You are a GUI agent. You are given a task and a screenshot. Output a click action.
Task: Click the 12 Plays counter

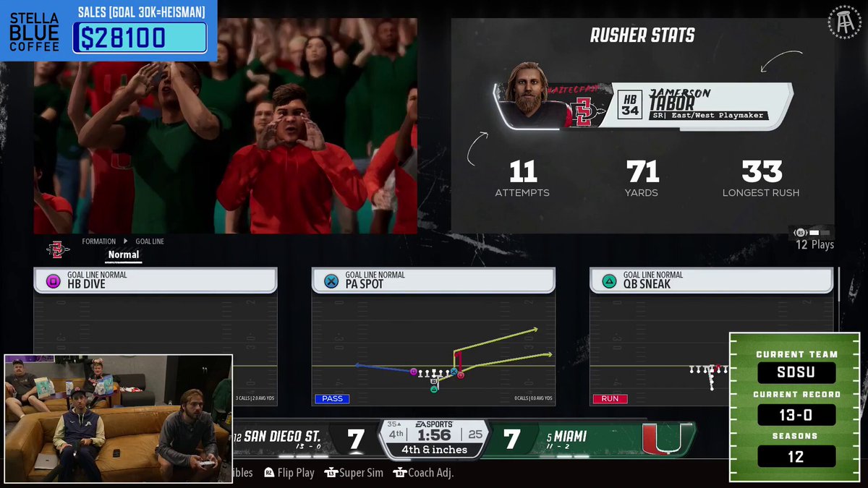click(814, 244)
